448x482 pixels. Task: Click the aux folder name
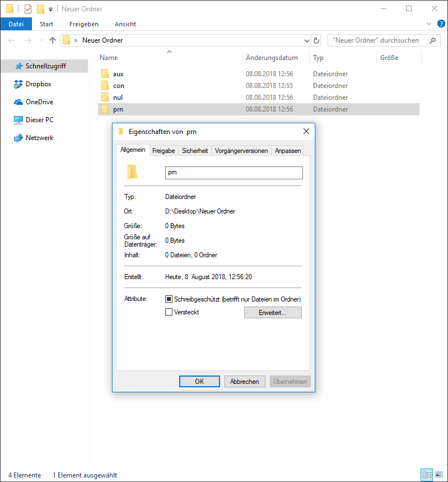(118, 74)
